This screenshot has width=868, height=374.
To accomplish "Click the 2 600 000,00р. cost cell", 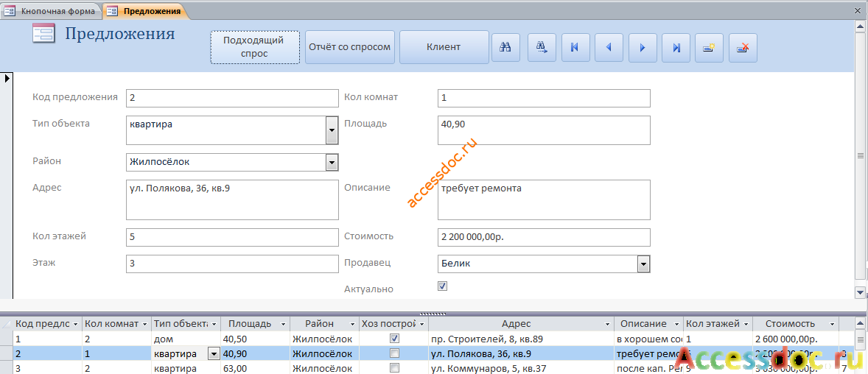I will point(795,338).
